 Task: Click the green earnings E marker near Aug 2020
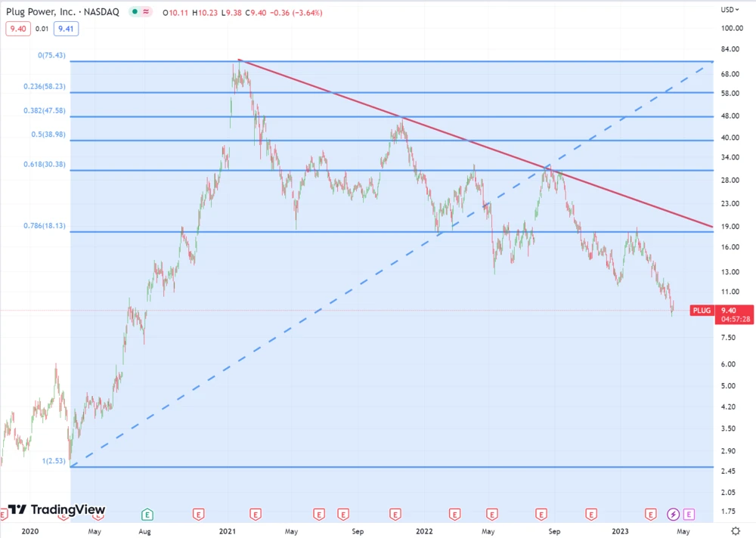(x=147, y=515)
